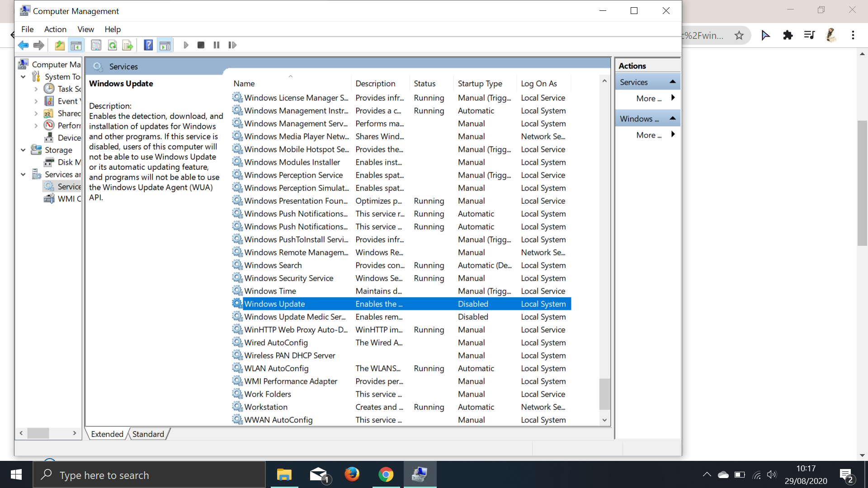Image resolution: width=868 pixels, height=488 pixels.
Task: Open Chrome from the taskbar
Action: (386, 474)
